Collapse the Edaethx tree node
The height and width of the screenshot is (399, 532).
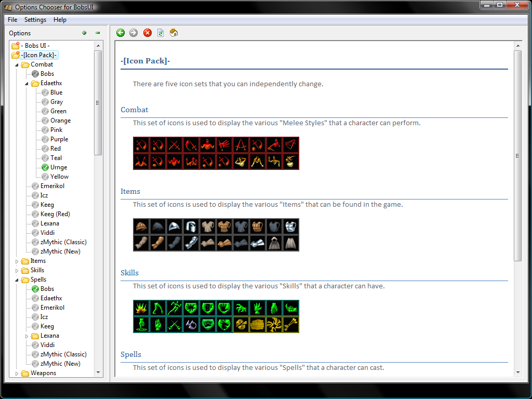pos(26,84)
